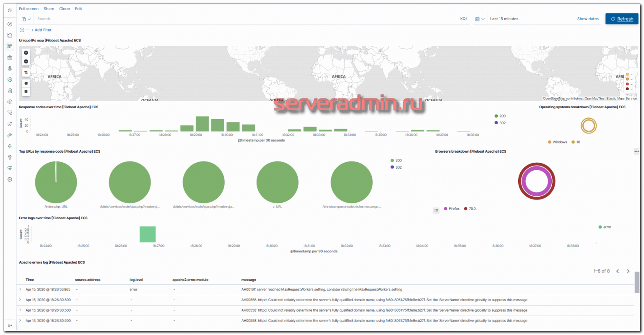Open the calendar quick time range dropdown
The height and width of the screenshot is (335, 644).
480,19
